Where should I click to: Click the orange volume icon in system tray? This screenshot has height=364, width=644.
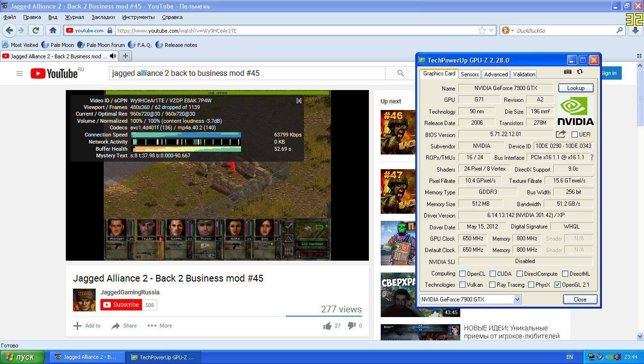click(x=617, y=357)
